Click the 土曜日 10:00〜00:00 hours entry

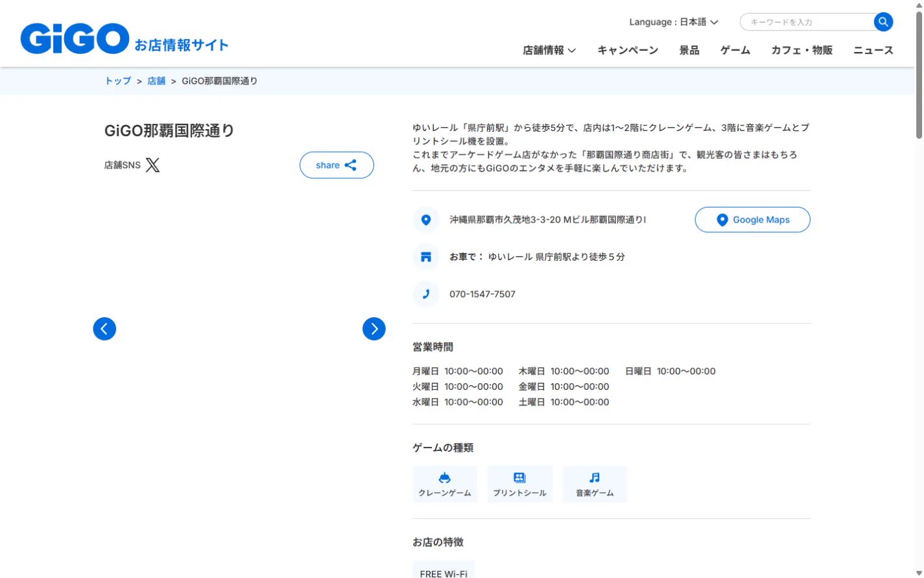(x=564, y=402)
